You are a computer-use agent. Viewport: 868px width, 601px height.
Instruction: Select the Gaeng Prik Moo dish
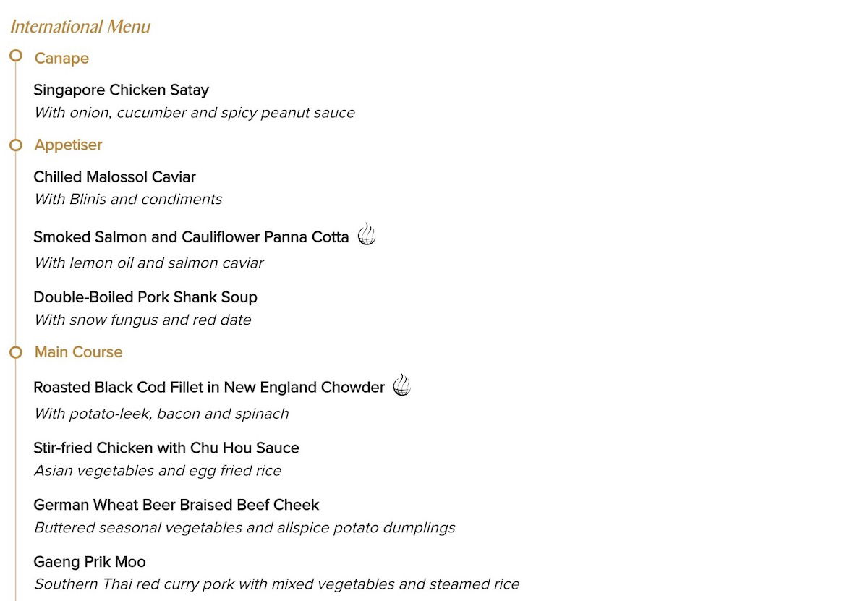point(90,562)
